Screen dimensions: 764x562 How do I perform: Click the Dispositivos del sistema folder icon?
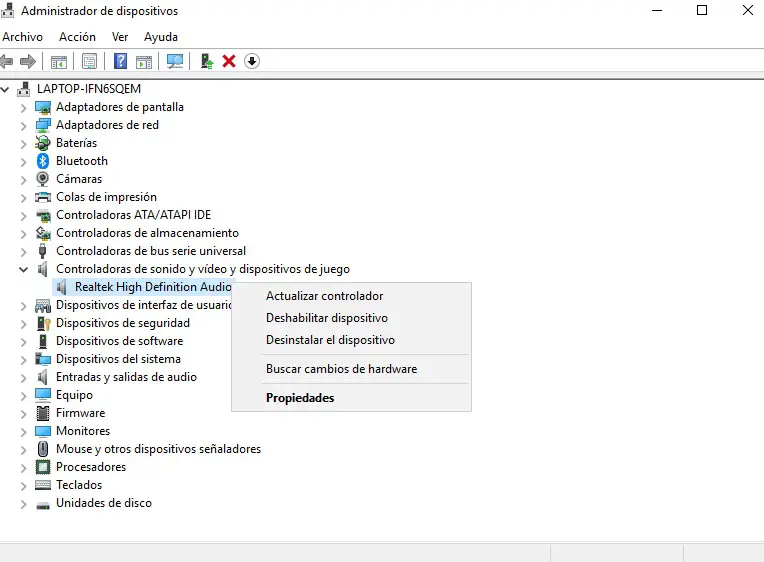43,359
